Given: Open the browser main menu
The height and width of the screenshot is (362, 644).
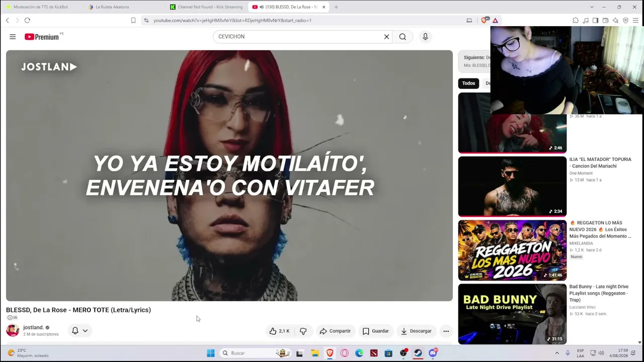Looking at the screenshot, I should click(x=635, y=20).
